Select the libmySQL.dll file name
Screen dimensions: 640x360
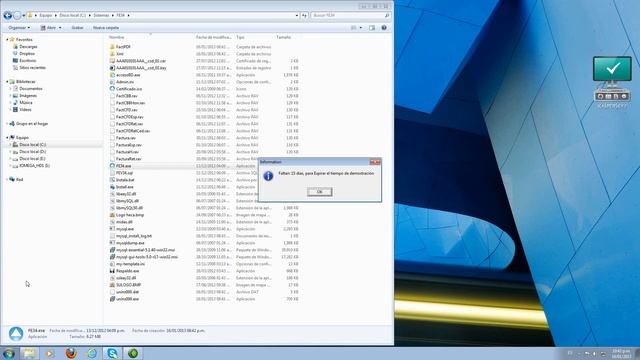[127, 201]
